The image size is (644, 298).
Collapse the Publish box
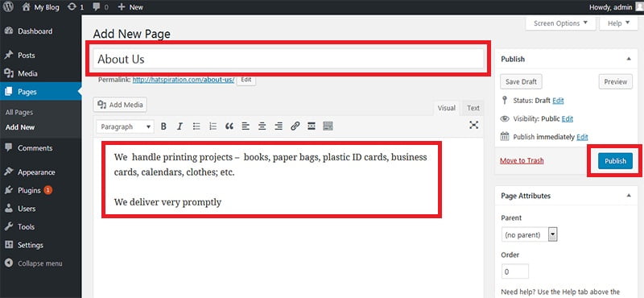629,59
